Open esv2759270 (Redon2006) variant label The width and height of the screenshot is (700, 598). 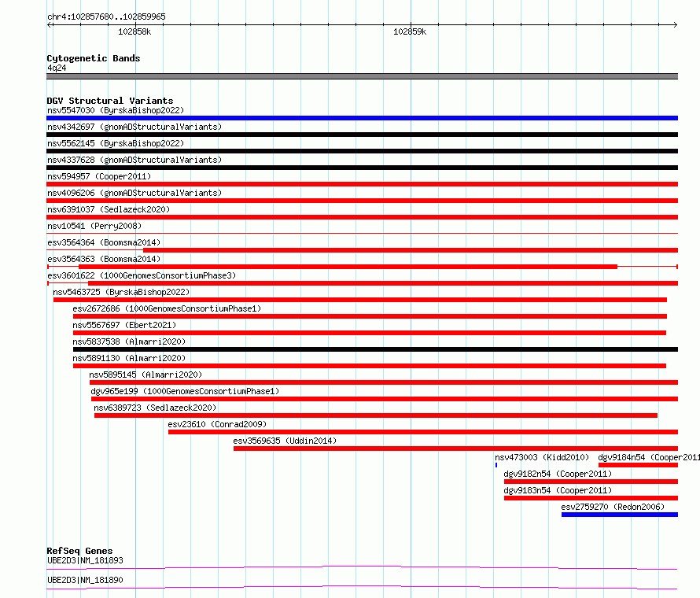[x=613, y=507]
